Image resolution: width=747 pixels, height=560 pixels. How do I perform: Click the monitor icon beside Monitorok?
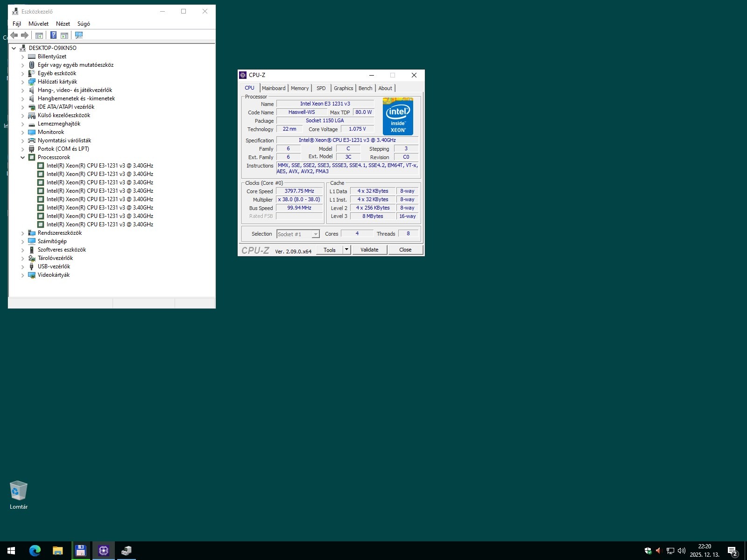tap(32, 132)
